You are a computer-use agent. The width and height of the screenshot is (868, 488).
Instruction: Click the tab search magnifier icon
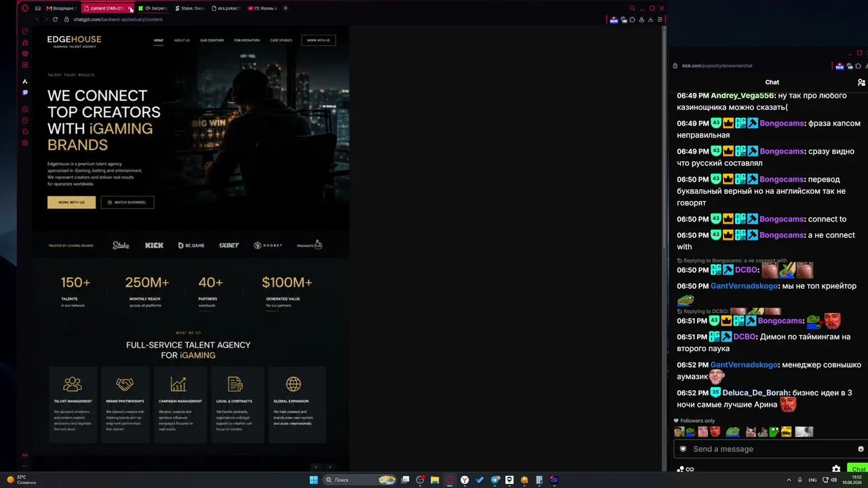(632, 8)
